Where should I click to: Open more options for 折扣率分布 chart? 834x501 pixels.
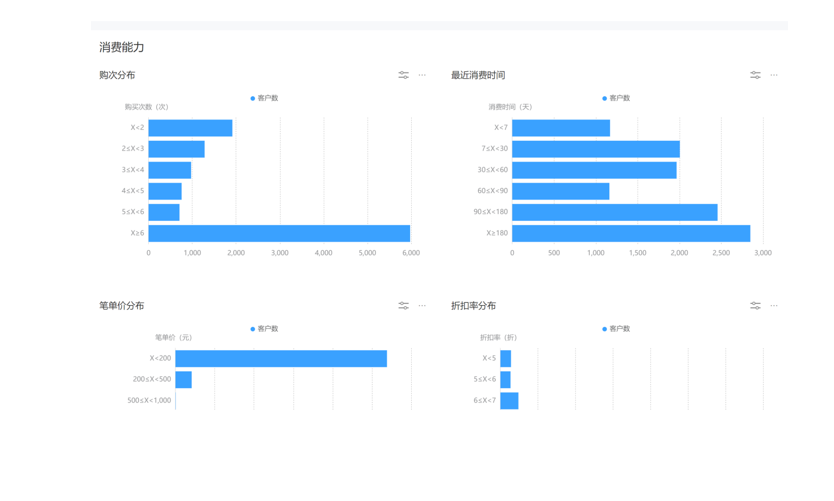coord(774,306)
